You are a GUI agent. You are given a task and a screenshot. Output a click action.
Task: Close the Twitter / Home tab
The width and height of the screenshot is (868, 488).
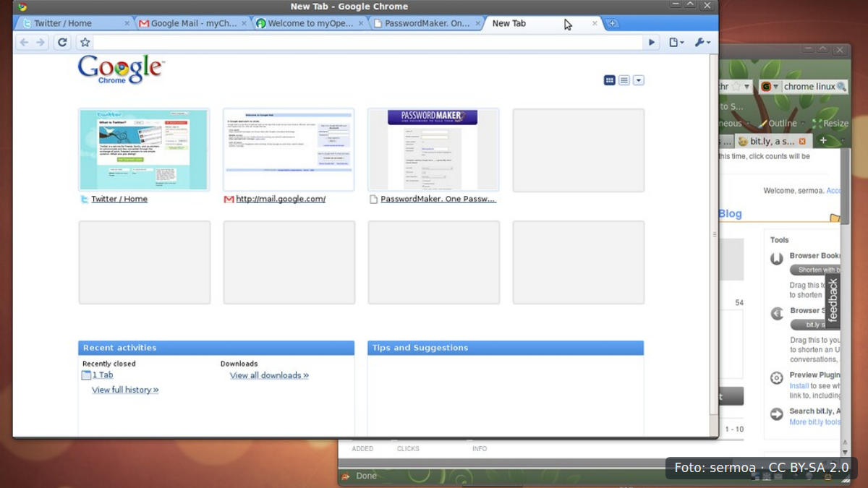click(x=127, y=23)
